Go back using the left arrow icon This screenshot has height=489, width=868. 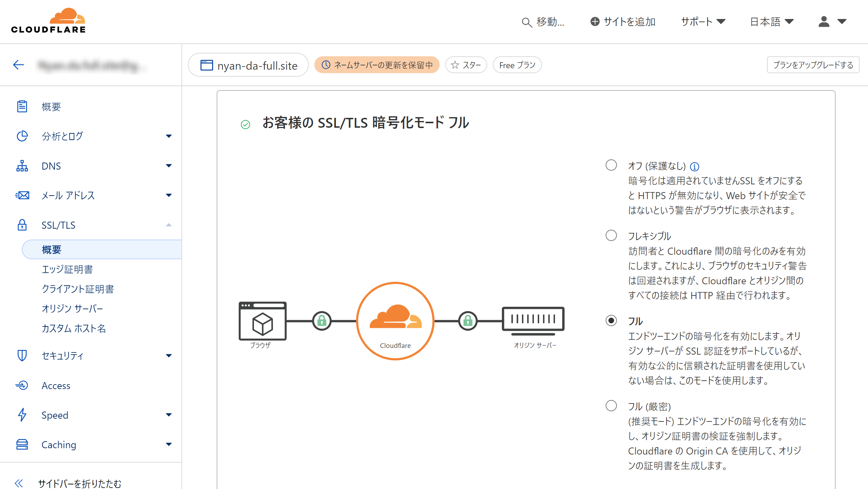(18, 64)
